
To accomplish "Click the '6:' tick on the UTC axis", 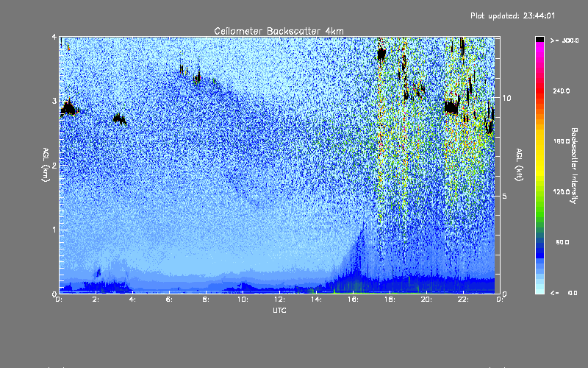I will [x=170, y=300].
